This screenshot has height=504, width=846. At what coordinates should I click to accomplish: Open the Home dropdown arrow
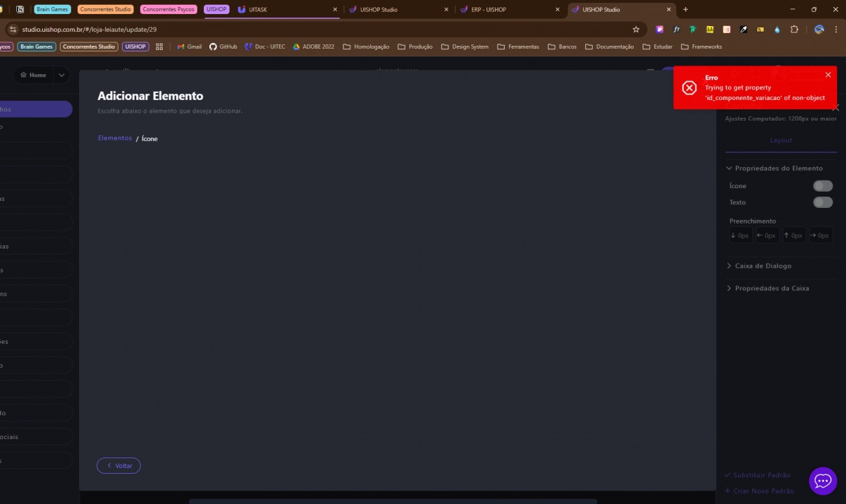pyautogui.click(x=61, y=75)
